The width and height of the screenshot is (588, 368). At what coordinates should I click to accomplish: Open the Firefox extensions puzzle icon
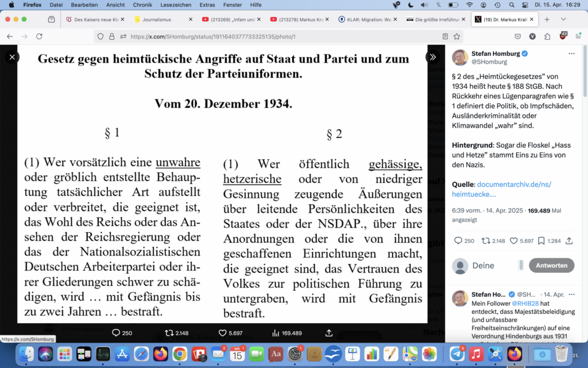click(x=548, y=36)
